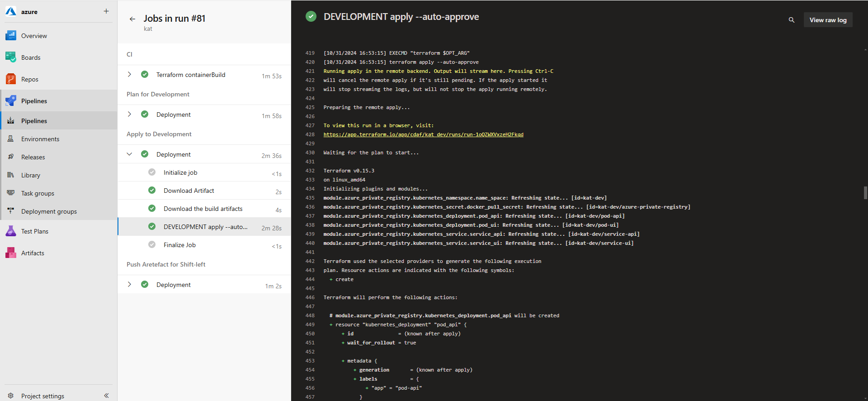Screen dimensions: 868x401
Task: Click the 'kat' pipeline name text
Action: 148,29
